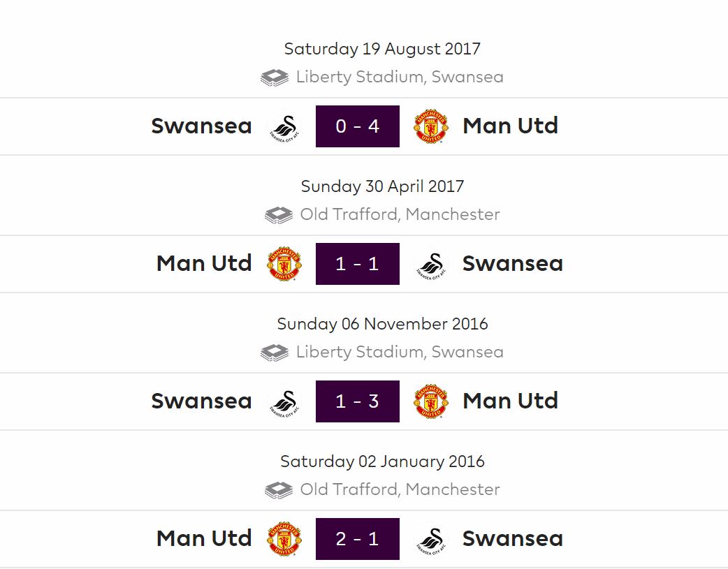
Task: Click Old Trafford, Manchester venue for 02 January
Action: click(400, 489)
